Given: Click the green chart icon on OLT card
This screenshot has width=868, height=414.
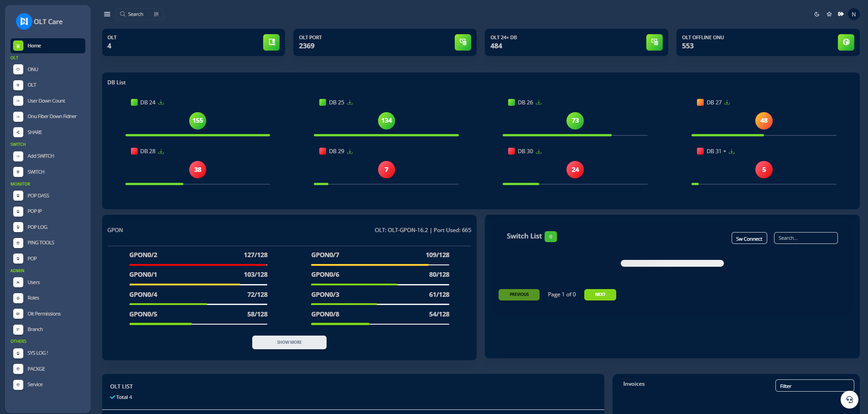Looking at the screenshot, I should pos(271,42).
